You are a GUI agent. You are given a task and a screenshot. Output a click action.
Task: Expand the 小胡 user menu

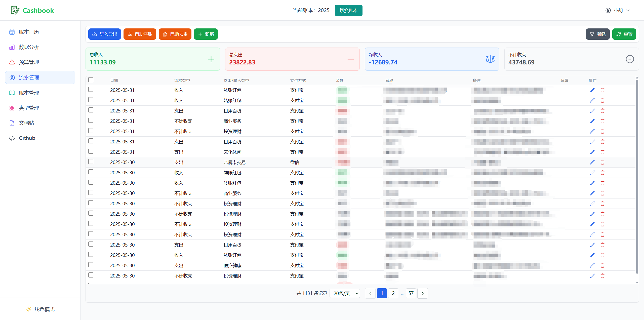pos(618,10)
